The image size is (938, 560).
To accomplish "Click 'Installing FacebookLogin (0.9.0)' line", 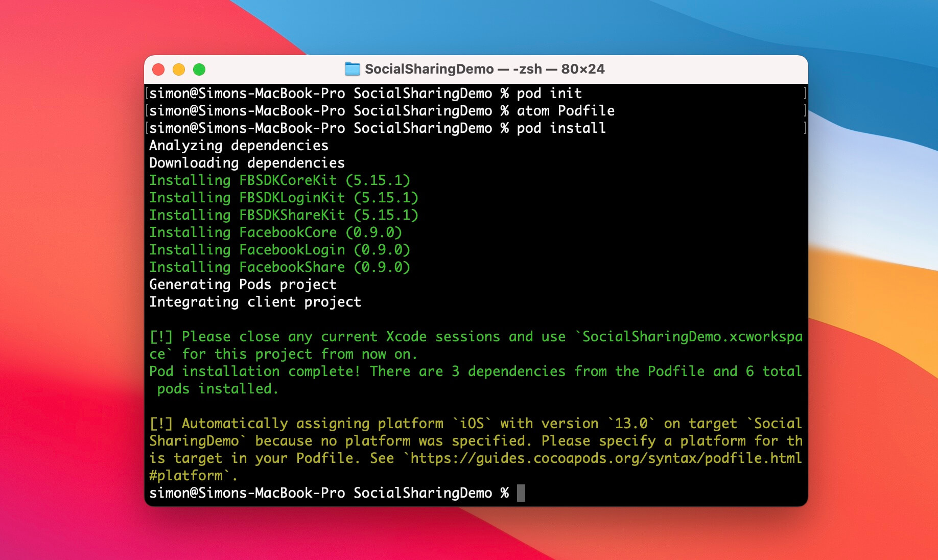I will coord(279,250).
